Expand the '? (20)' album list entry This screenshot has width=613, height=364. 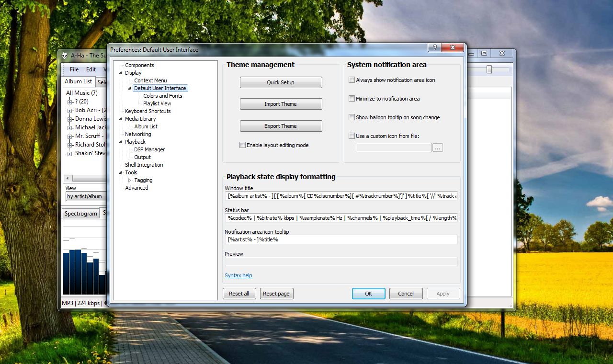[x=70, y=102]
